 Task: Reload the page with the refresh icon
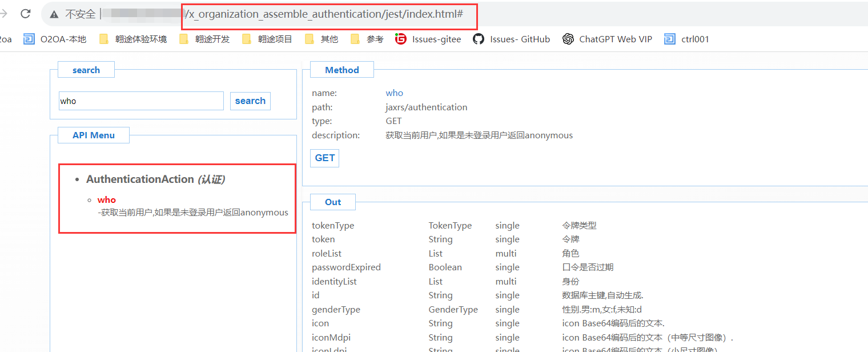point(25,14)
